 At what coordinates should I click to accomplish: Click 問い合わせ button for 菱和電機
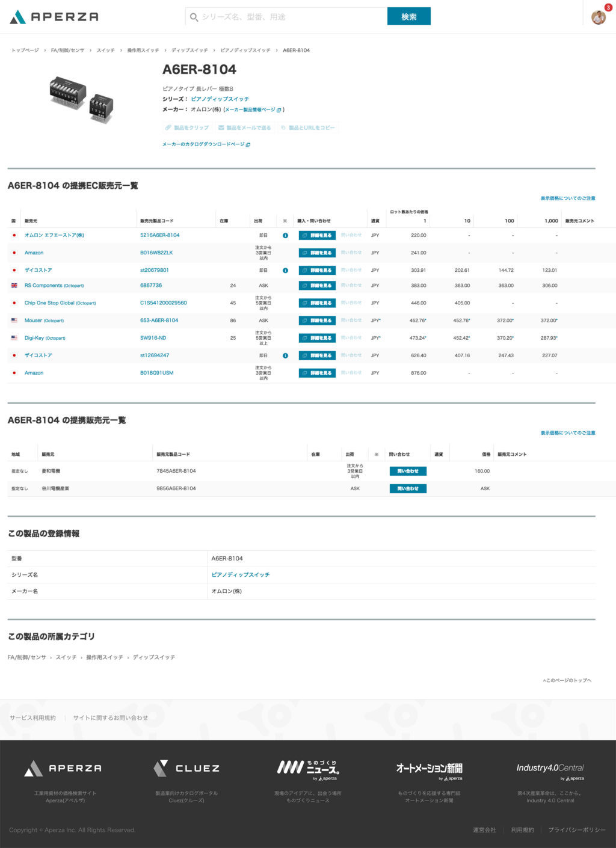tap(408, 472)
